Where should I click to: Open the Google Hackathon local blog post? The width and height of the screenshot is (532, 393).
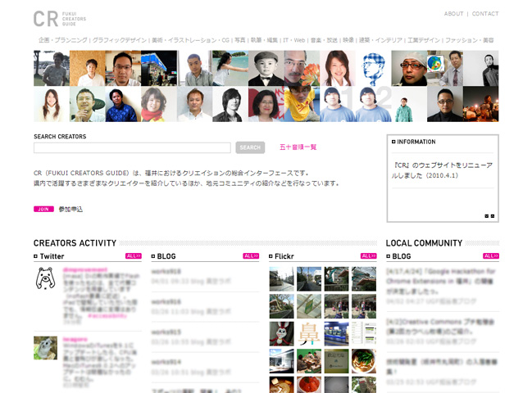tap(441, 281)
